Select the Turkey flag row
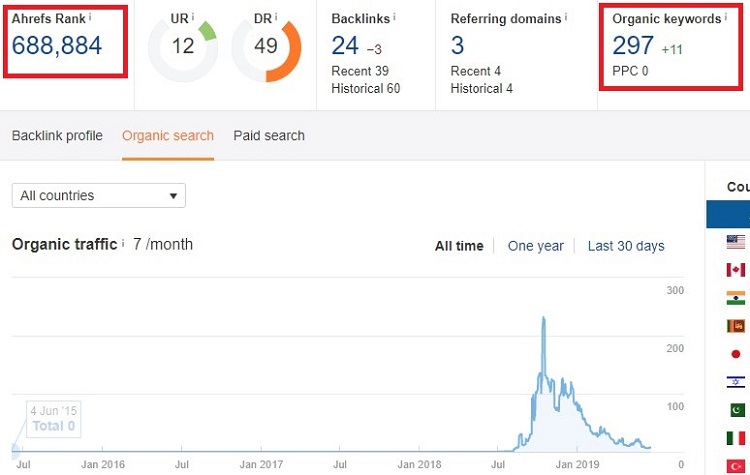This screenshot has height=475, width=750. [736, 465]
